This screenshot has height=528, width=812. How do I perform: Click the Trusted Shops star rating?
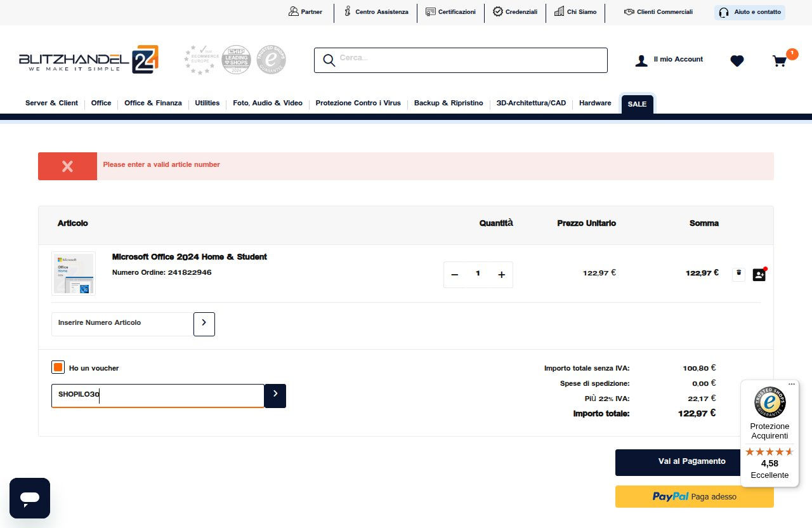pos(769,452)
